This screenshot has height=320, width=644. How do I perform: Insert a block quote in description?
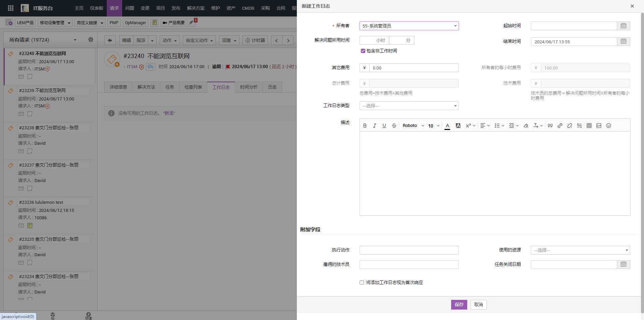coord(550,126)
